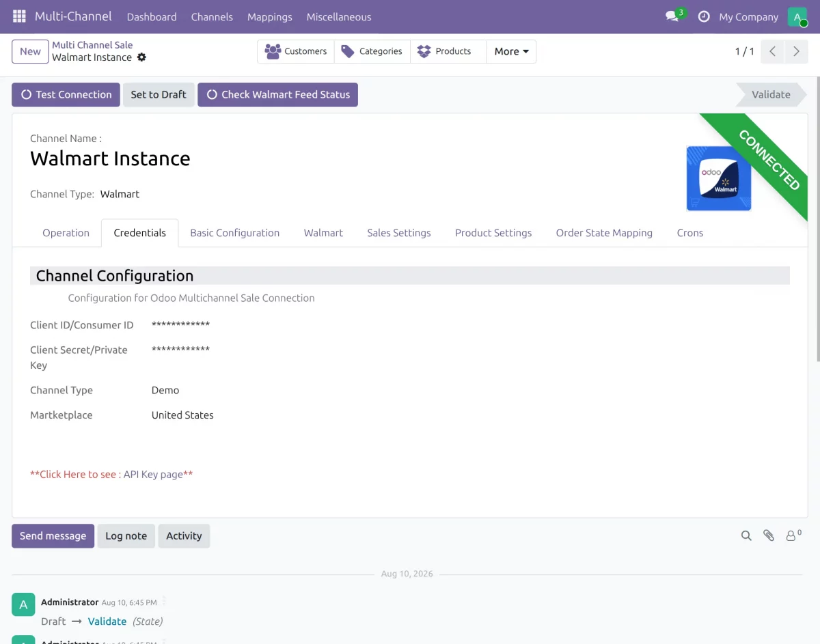Switch to the Operation tab
The width and height of the screenshot is (820, 644).
tap(66, 233)
